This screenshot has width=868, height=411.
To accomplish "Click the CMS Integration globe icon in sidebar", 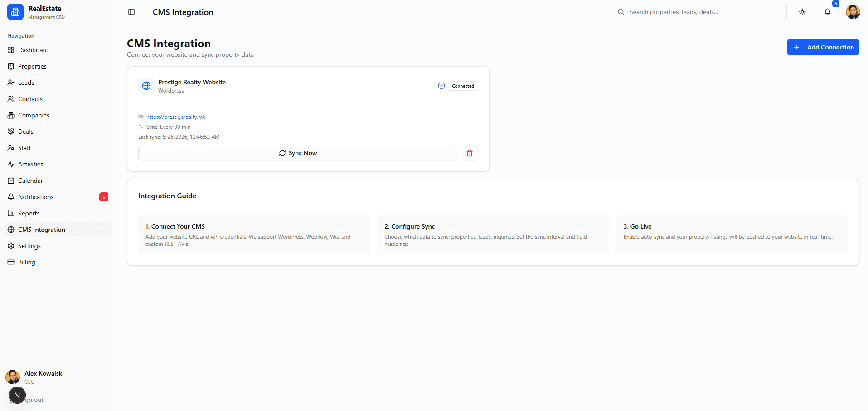I will tap(11, 230).
